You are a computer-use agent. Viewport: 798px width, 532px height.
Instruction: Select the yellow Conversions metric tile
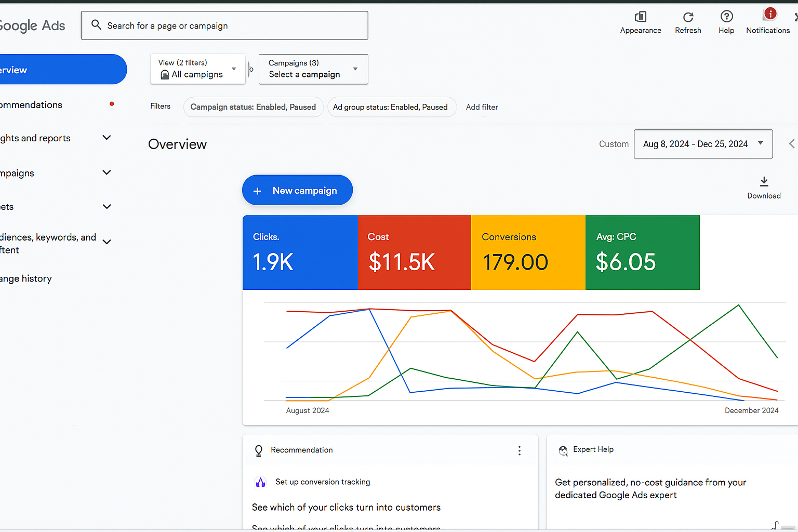528,252
